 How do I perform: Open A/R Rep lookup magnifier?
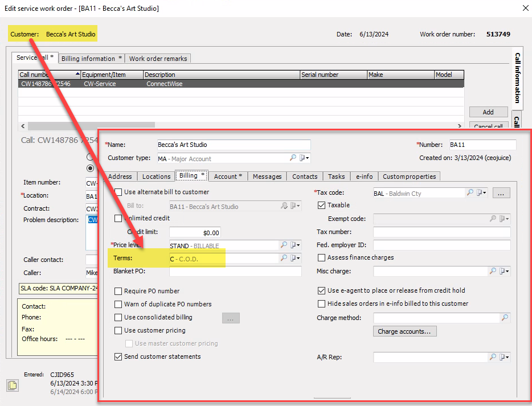tap(493, 357)
